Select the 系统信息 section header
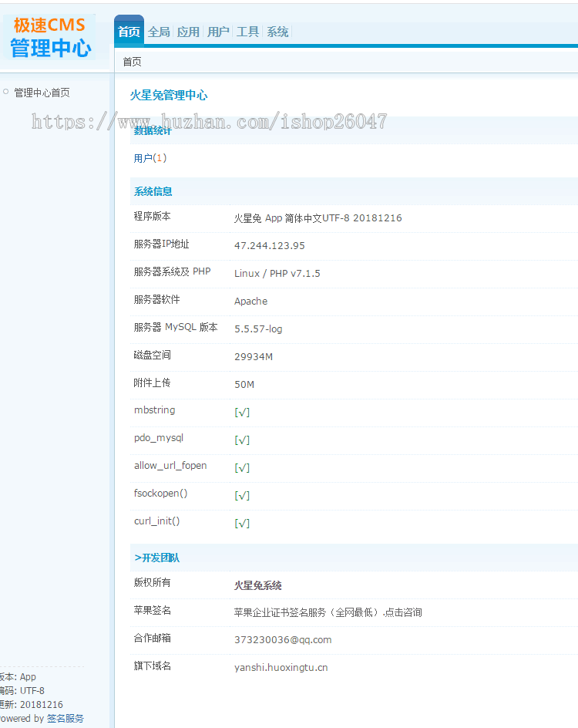 [x=153, y=191]
